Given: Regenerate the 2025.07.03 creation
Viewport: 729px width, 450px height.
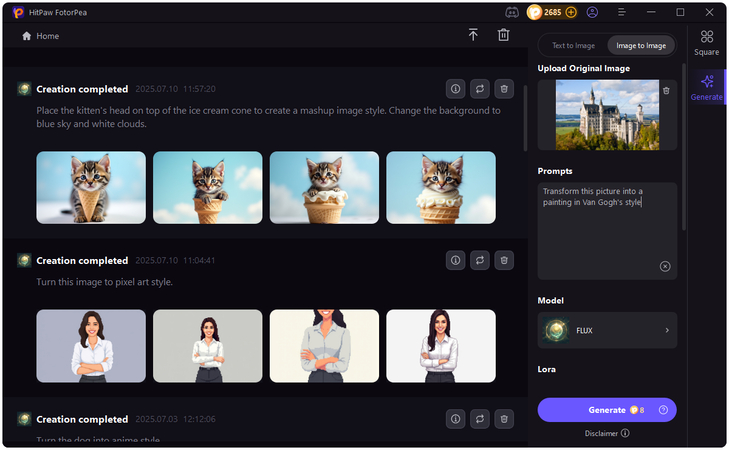Looking at the screenshot, I should click(479, 419).
